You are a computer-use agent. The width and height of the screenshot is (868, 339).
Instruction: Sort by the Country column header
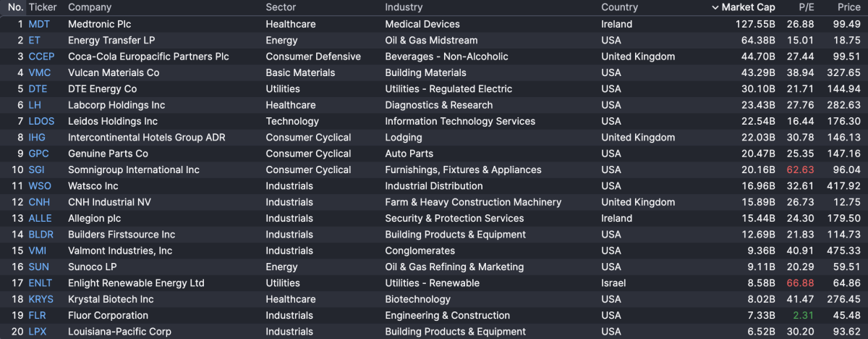pos(619,7)
